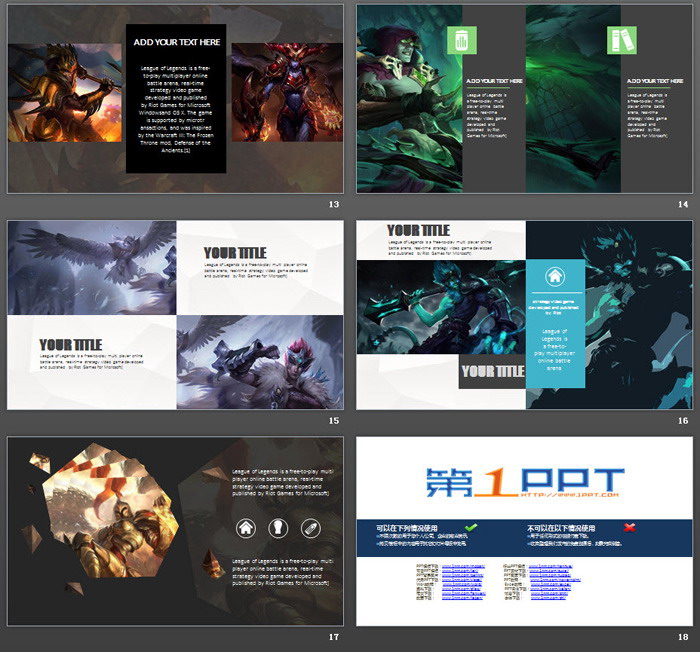Viewport: 700px width, 652px height.
Task: Click the 第1PPT logo on slide 18
Action: coord(525,483)
